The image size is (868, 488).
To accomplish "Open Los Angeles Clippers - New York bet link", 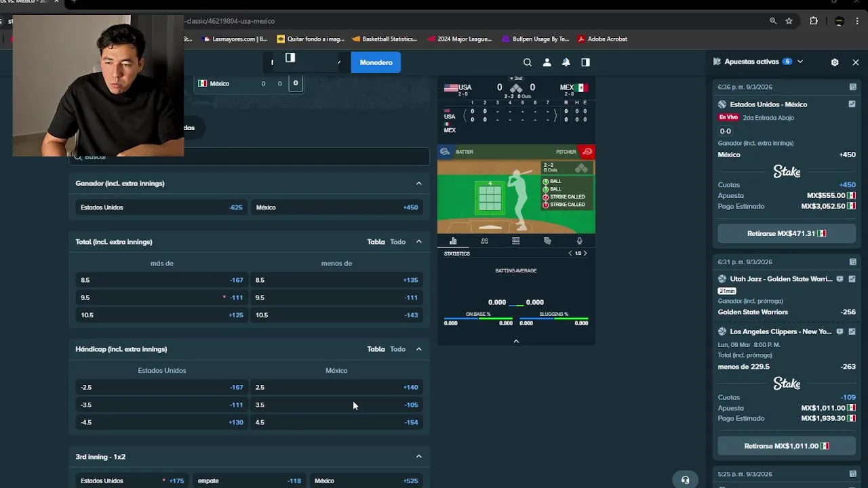I will pyautogui.click(x=781, y=331).
